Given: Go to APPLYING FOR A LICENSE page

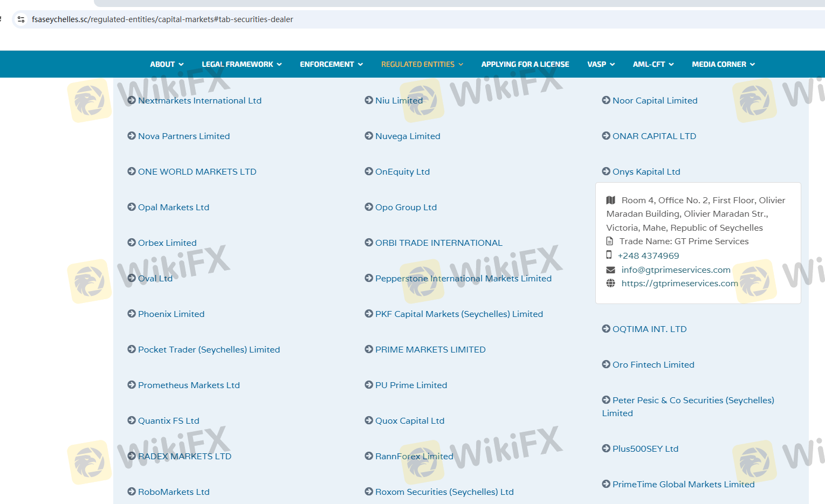Looking at the screenshot, I should tap(525, 64).
